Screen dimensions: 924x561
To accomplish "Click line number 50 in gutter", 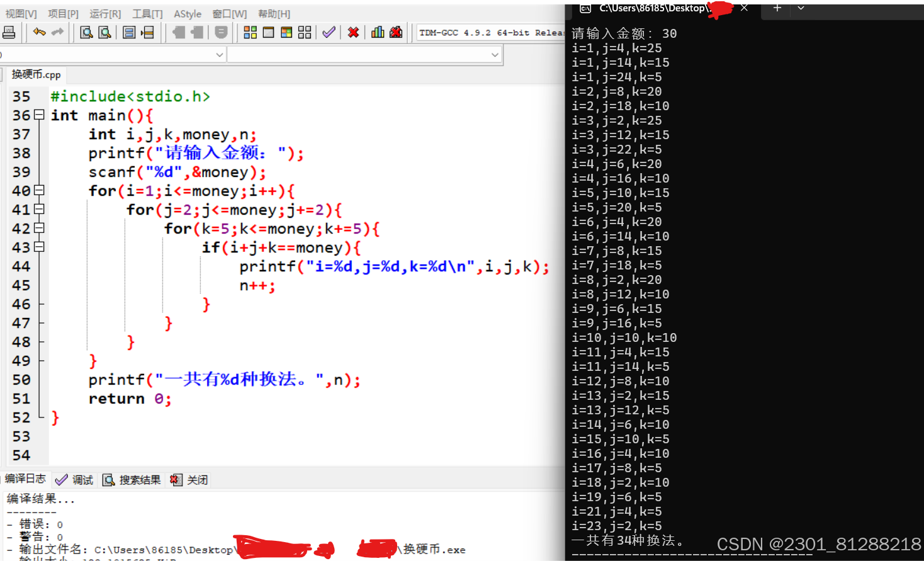I will pos(21,380).
